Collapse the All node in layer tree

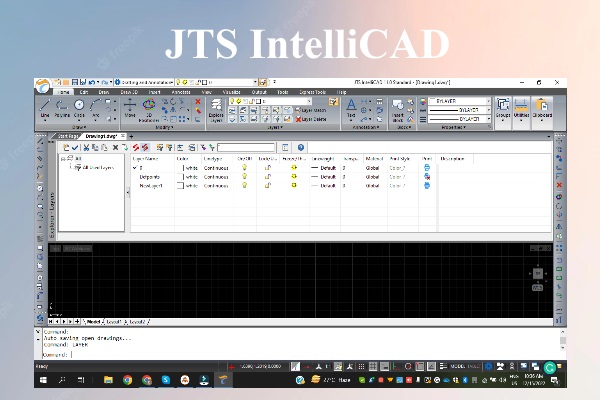pos(63,158)
